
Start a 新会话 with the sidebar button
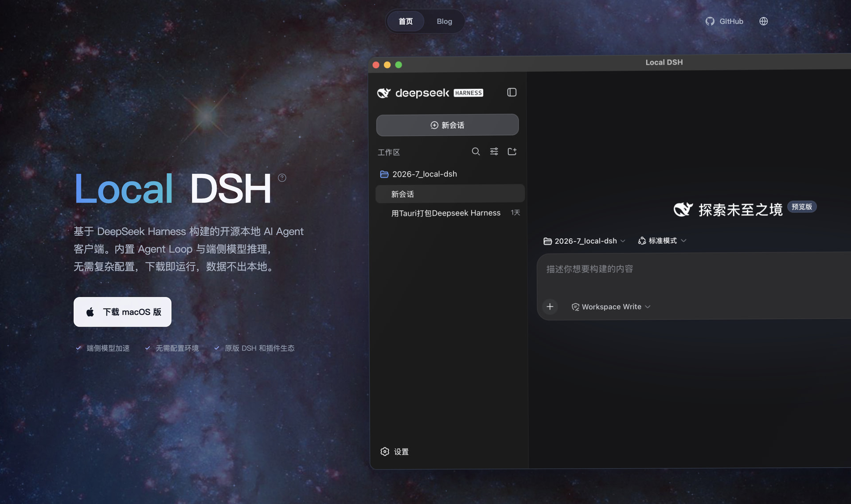point(447,125)
